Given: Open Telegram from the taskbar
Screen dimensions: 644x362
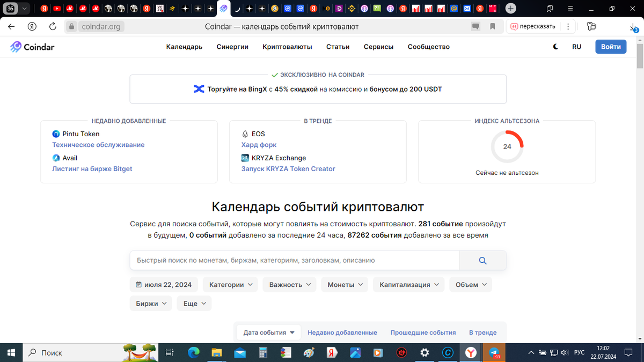Looking at the screenshot, I should (494, 352).
